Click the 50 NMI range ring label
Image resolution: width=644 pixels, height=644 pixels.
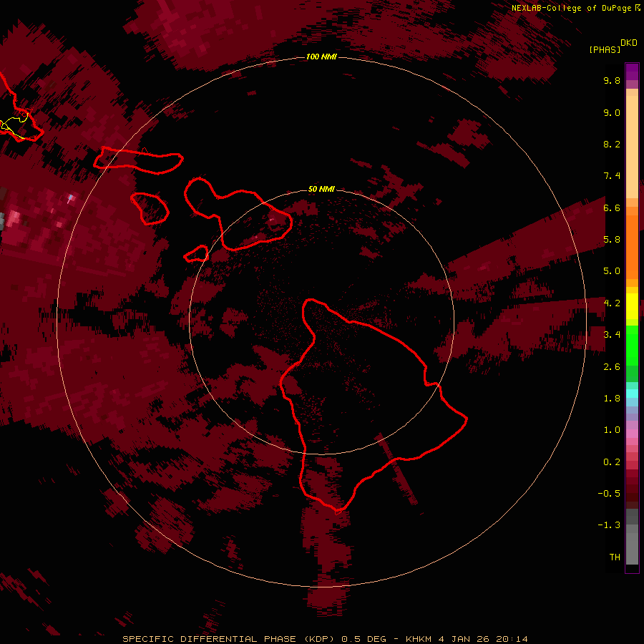click(321, 189)
